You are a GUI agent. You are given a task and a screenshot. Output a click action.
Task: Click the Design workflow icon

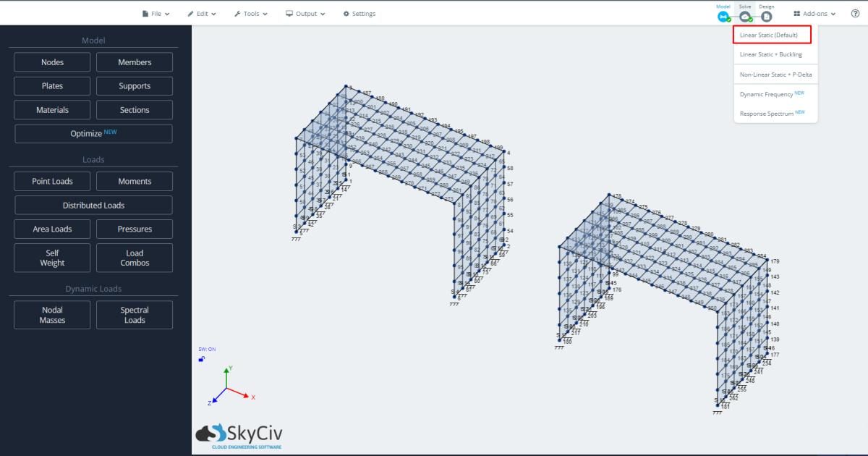point(766,16)
